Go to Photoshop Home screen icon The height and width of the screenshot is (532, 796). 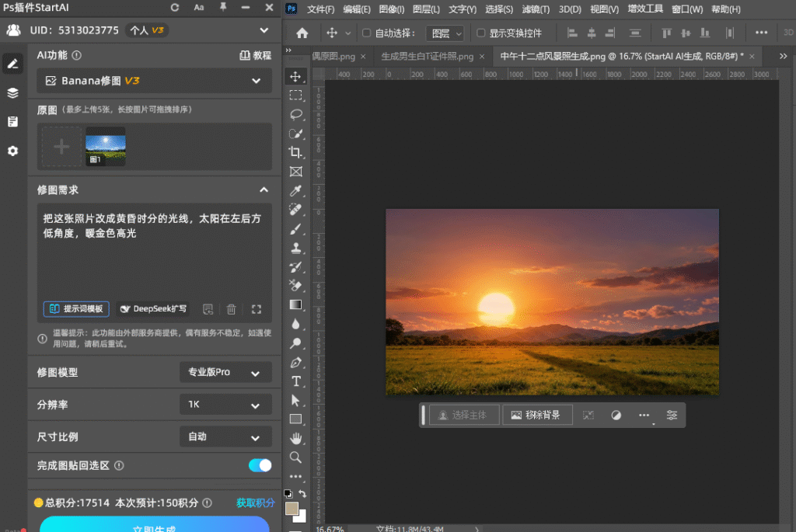(302, 33)
